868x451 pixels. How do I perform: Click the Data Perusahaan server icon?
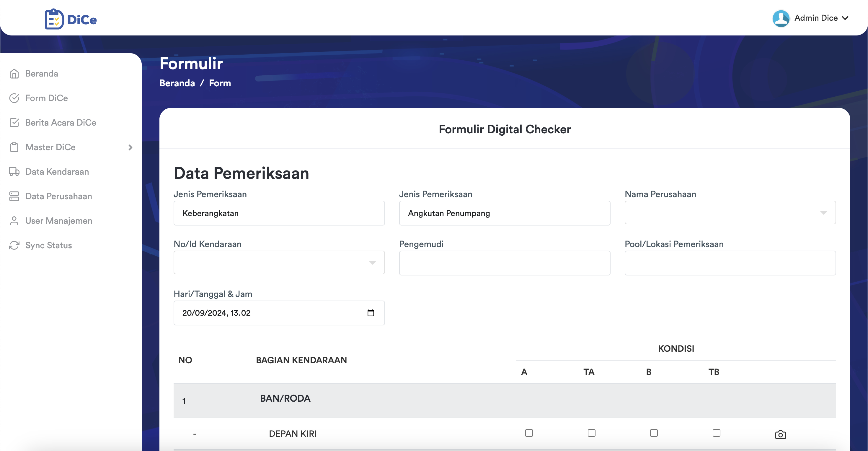14,196
